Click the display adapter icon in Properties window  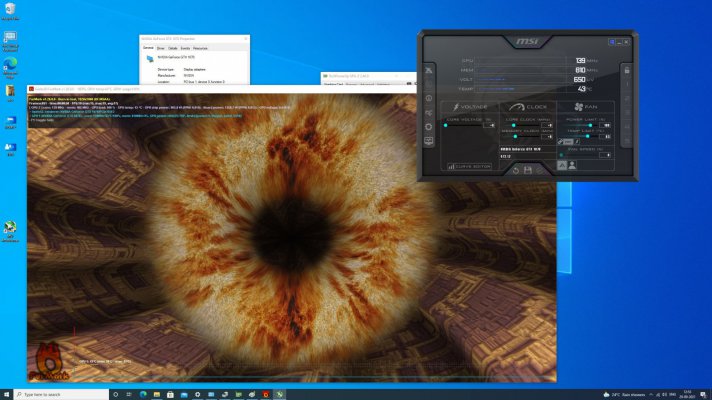click(x=150, y=59)
